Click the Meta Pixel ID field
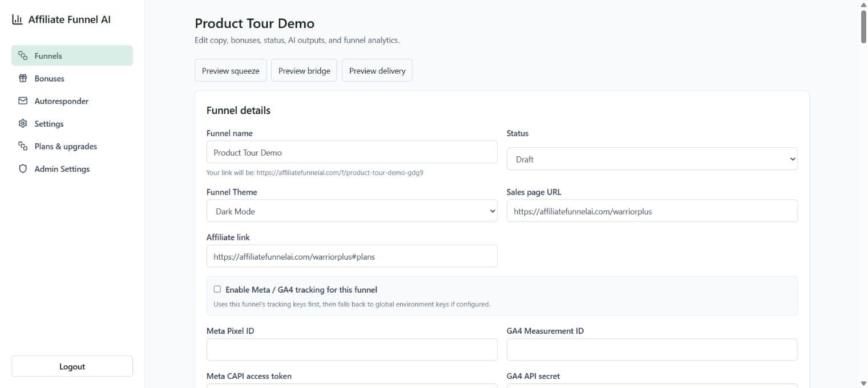The height and width of the screenshot is (388, 868). (x=352, y=350)
